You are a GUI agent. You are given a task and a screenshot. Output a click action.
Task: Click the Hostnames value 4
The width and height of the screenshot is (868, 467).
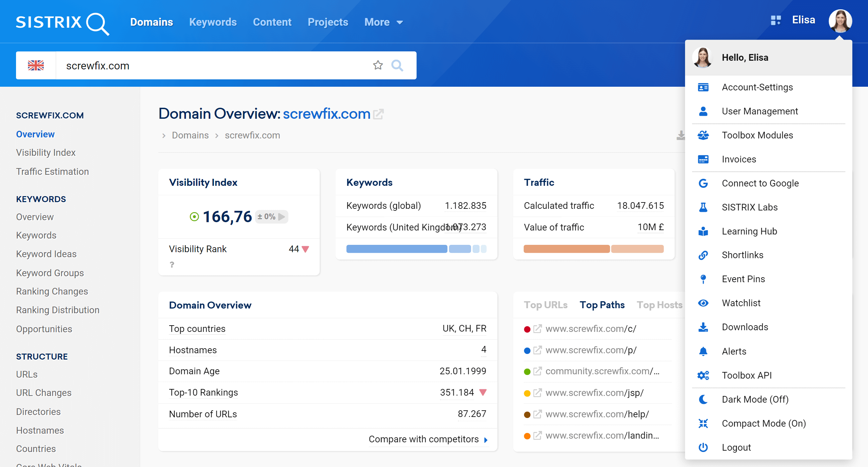[483, 350]
